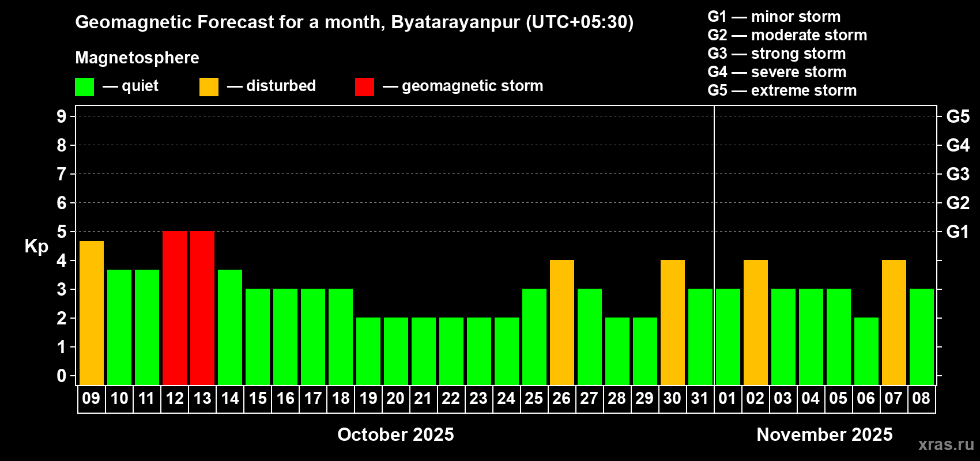Click the G3 label on the right axis
980x461 pixels.
point(958,174)
